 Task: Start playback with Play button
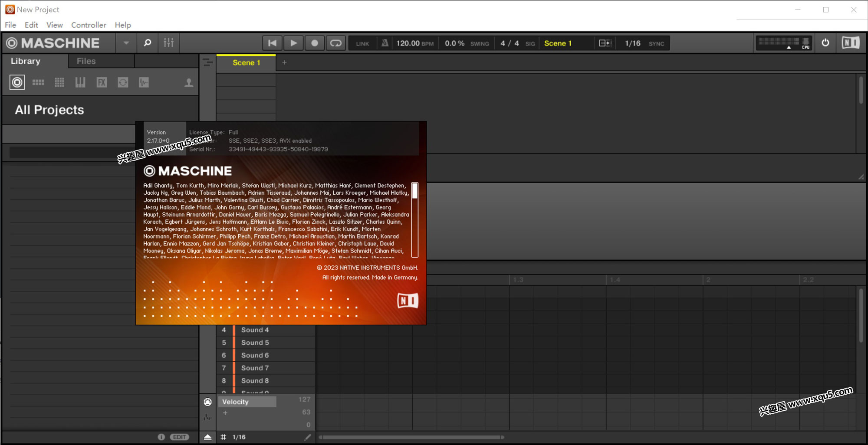pos(294,43)
